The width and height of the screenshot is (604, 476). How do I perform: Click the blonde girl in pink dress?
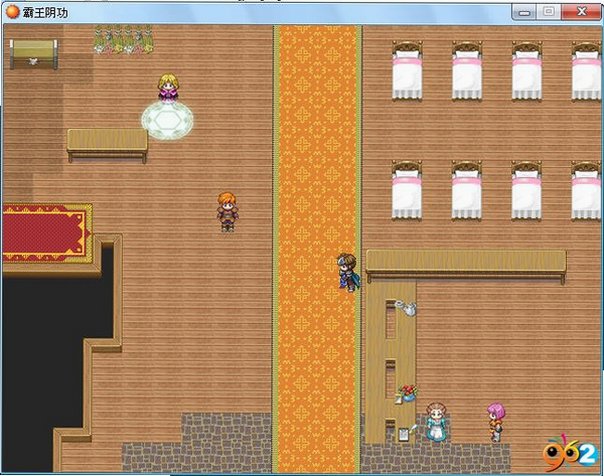(169, 88)
